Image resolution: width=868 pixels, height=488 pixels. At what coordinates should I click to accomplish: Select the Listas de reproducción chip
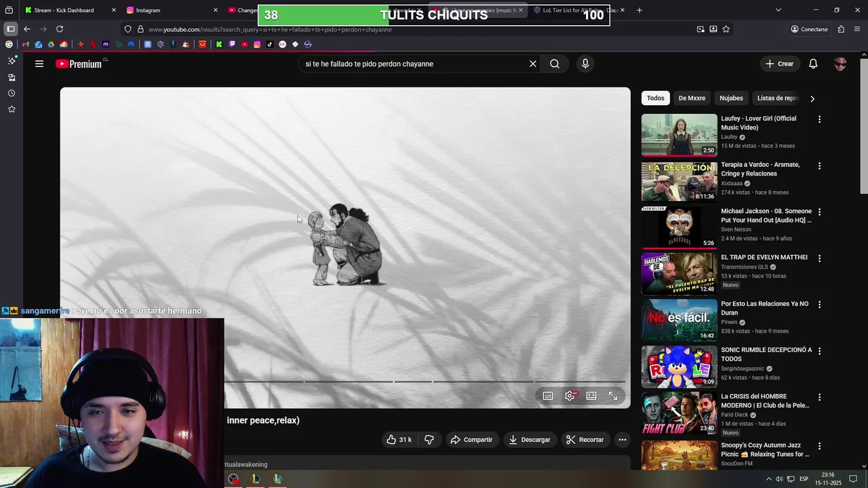(777, 98)
